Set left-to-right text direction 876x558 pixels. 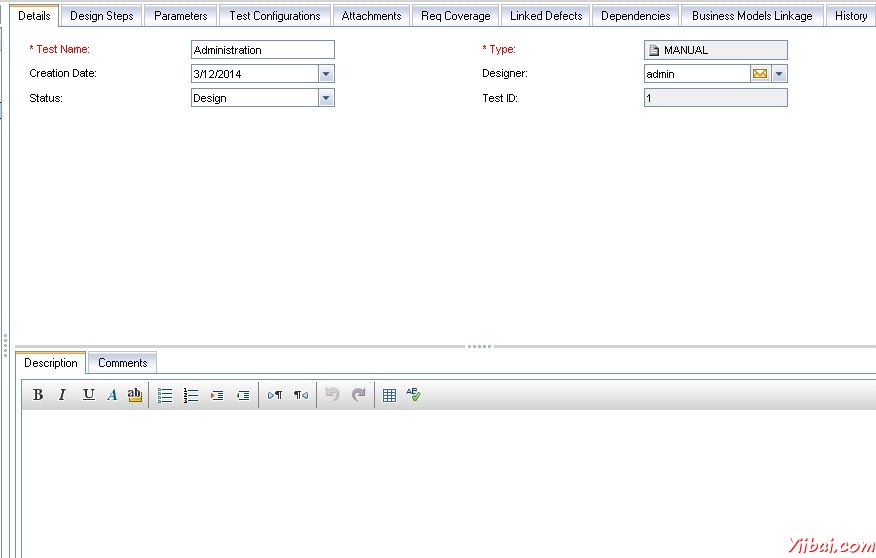point(275,395)
